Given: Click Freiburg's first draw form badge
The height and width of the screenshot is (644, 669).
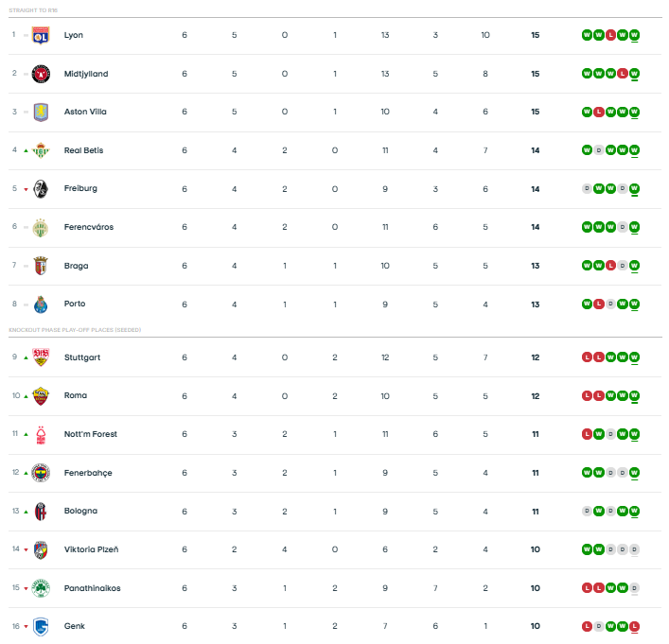Looking at the screenshot, I should tap(587, 188).
